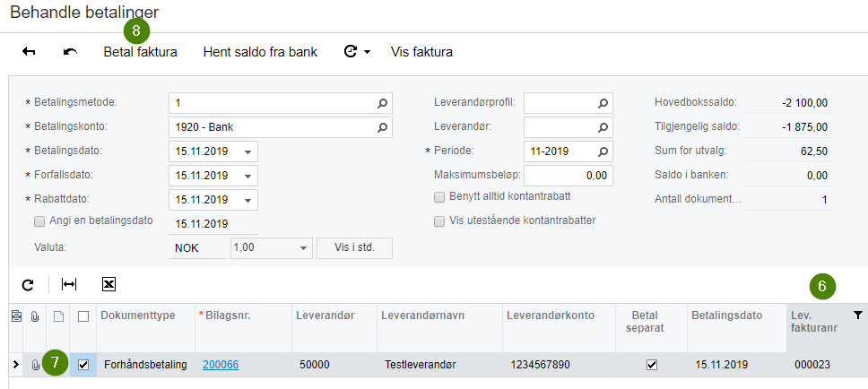Select Hent saldo fra bank

260,52
